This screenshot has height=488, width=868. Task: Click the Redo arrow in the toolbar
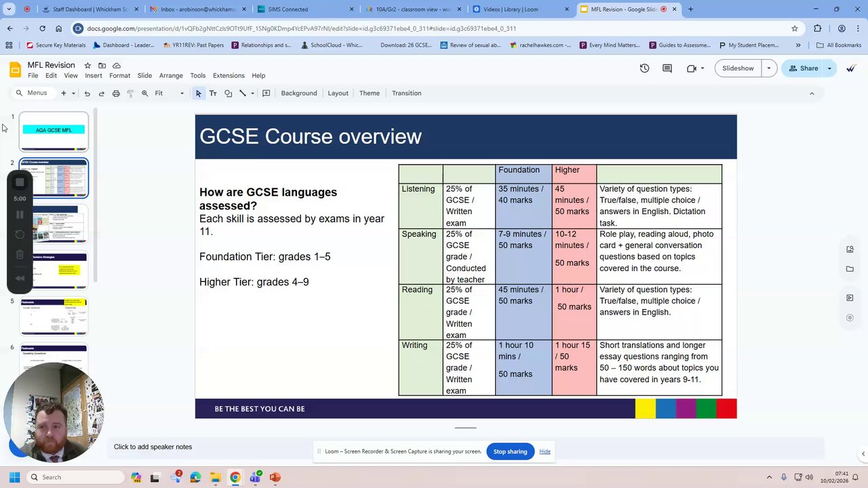(x=102, y=94)
